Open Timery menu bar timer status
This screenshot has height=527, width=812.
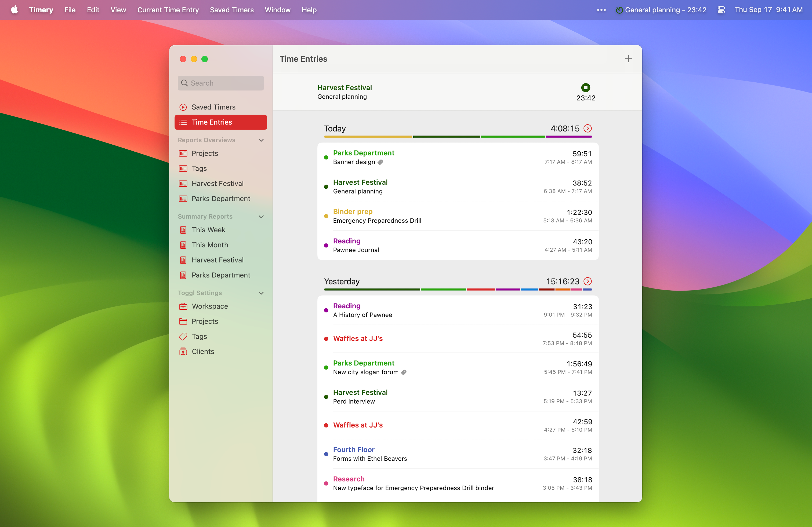661,10
